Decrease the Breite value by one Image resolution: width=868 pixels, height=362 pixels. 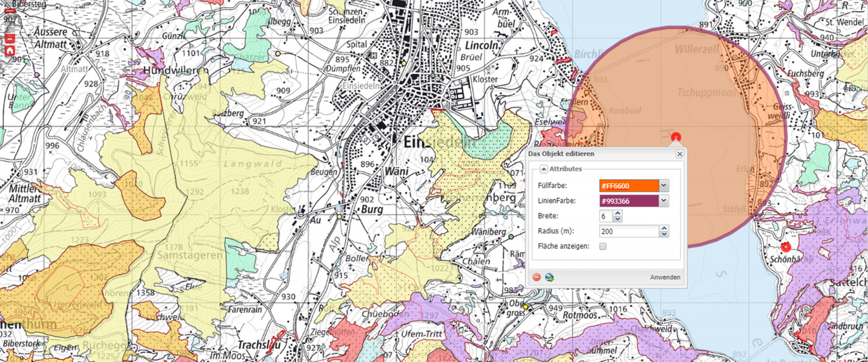point(617,219)
